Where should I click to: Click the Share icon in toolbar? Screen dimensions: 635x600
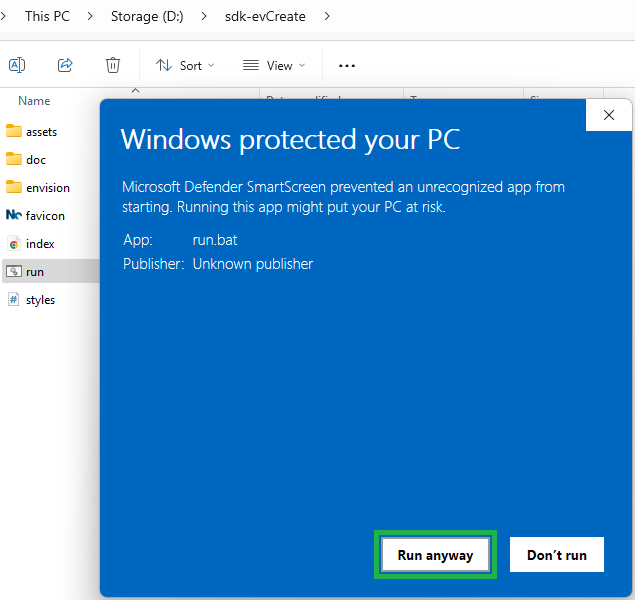tap(65, 65)
